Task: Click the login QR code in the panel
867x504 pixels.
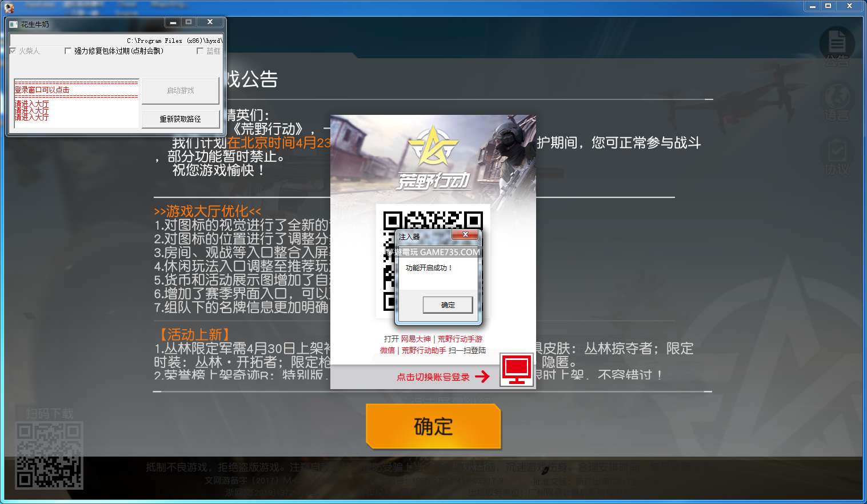Action: pos(433,261)
